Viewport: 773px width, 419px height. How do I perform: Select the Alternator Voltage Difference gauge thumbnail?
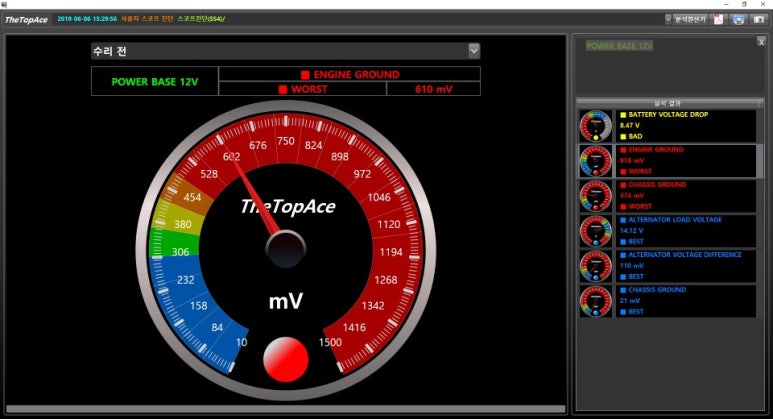(x=596, y=266)
